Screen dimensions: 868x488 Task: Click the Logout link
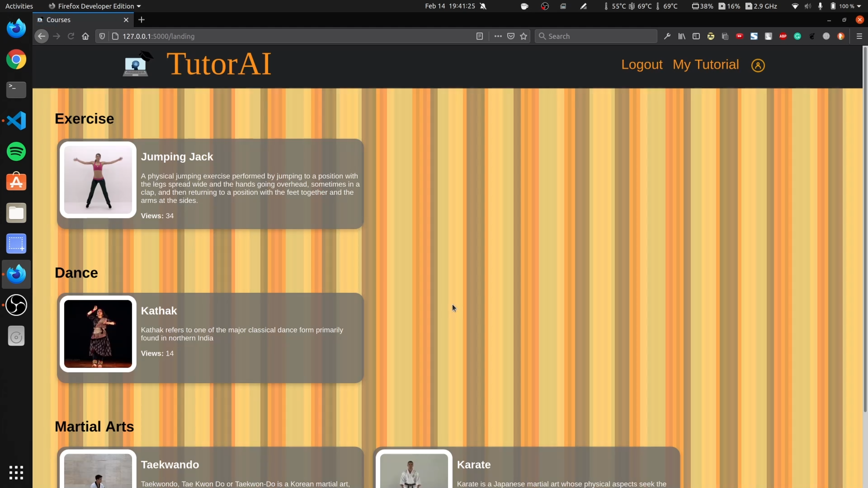[x=642, y=65]
